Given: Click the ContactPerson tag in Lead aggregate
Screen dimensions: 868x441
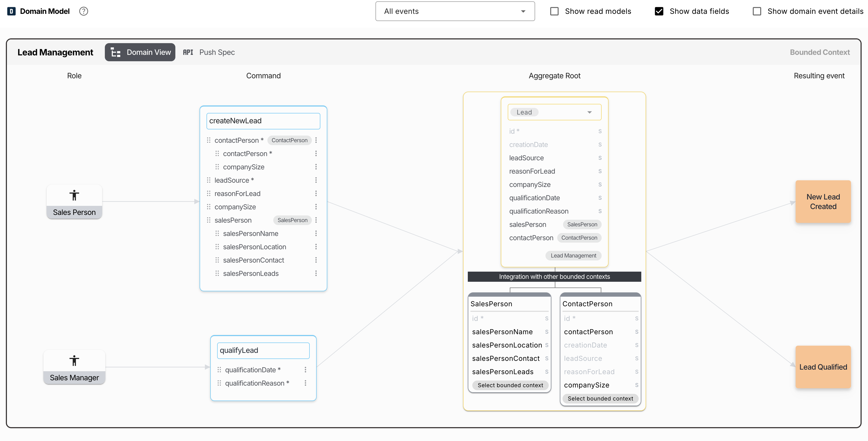Looking at the screenshot, I should (579, 238).
